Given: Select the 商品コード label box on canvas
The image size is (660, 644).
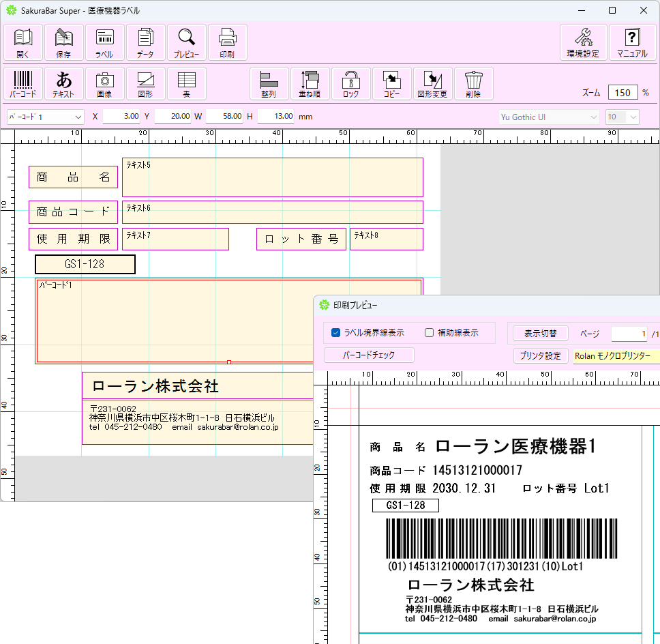Looking at the screenshot, I should pos(73,212).
